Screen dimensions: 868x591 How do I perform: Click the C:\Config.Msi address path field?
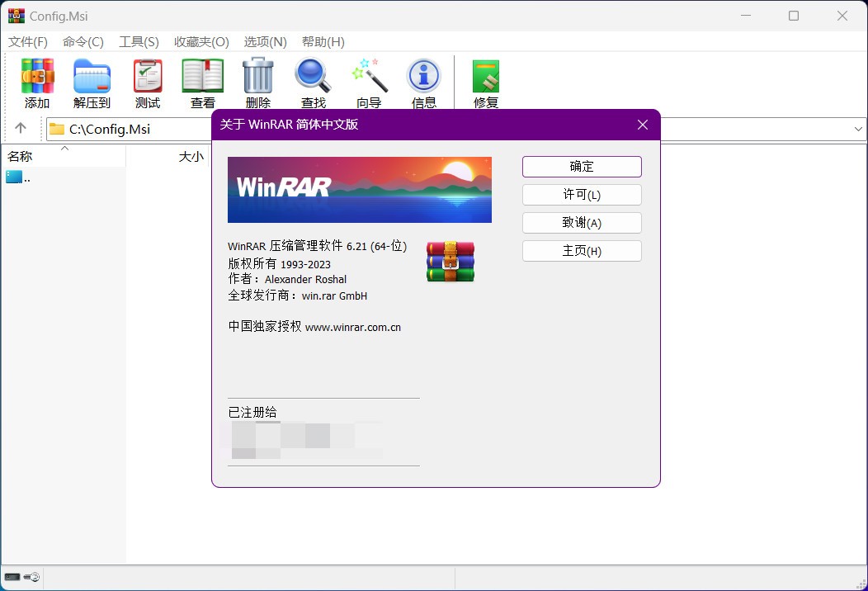[128, 129]
